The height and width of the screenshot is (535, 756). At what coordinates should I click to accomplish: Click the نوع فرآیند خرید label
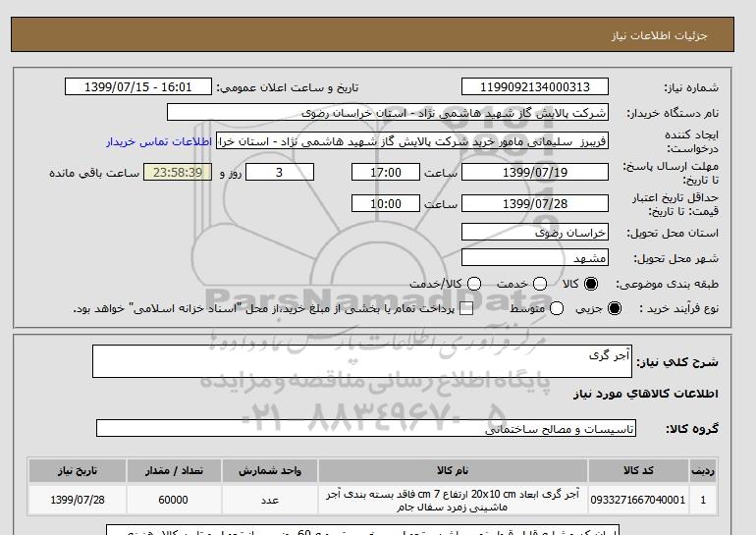tap(678, 309)
